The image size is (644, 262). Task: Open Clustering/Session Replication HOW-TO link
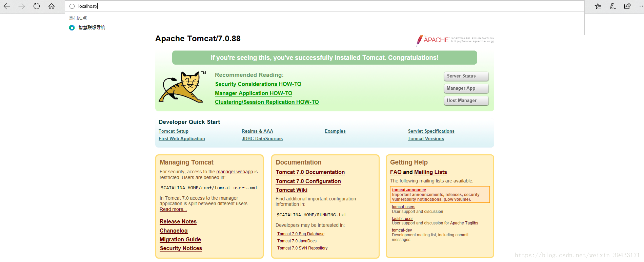(267, 102)
